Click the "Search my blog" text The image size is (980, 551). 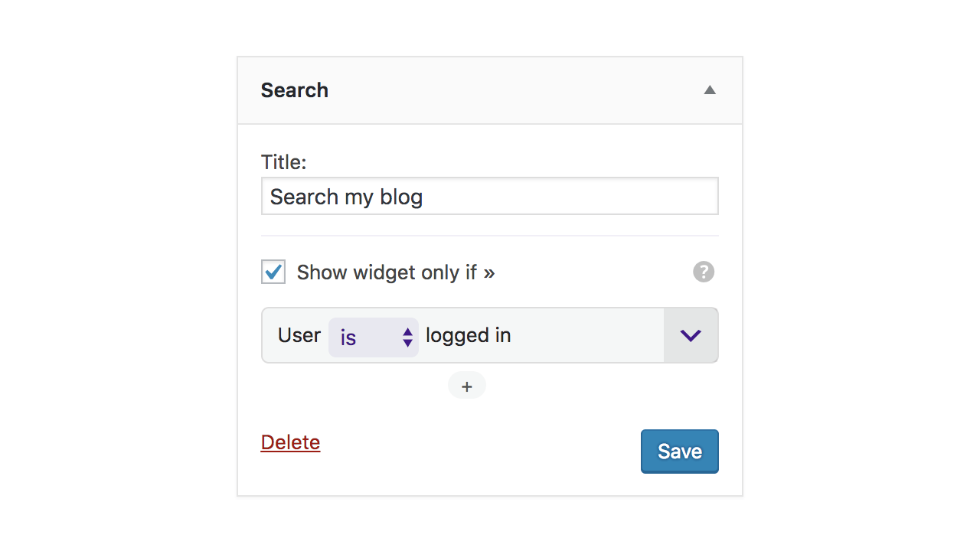pyautogui.click(x=347, y=197)
